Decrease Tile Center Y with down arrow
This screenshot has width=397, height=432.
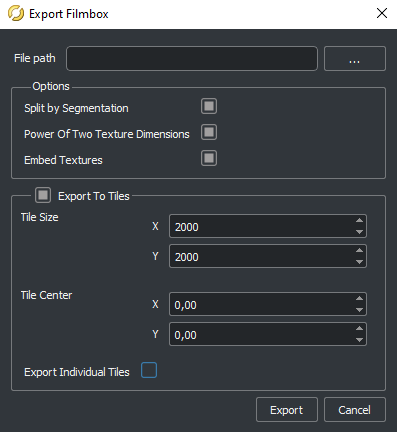click(359, 340)
